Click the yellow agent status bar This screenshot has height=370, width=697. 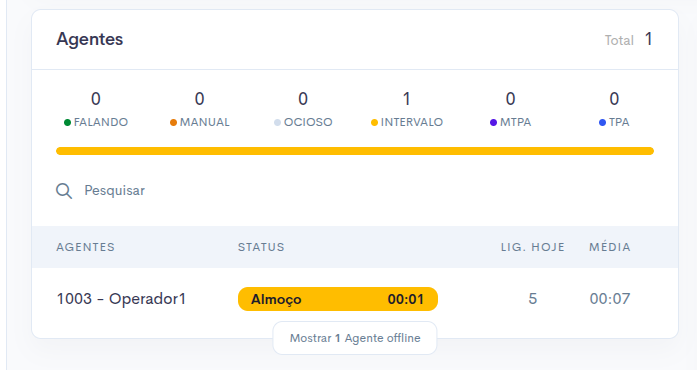click(355, 151)
